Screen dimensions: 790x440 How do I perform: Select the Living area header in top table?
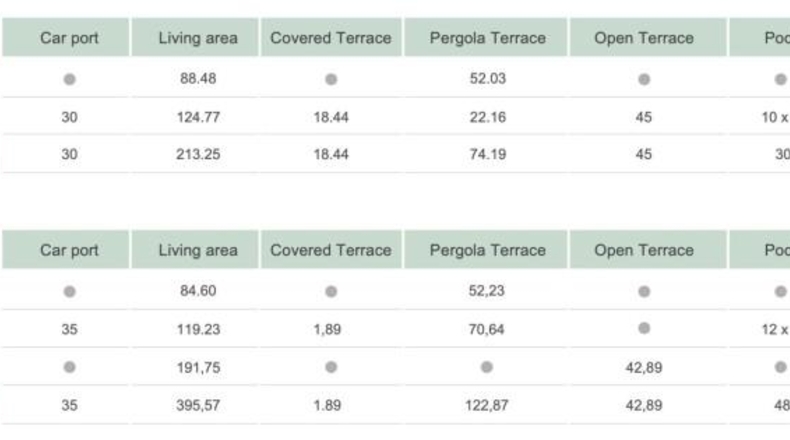[x=198, y=38]
